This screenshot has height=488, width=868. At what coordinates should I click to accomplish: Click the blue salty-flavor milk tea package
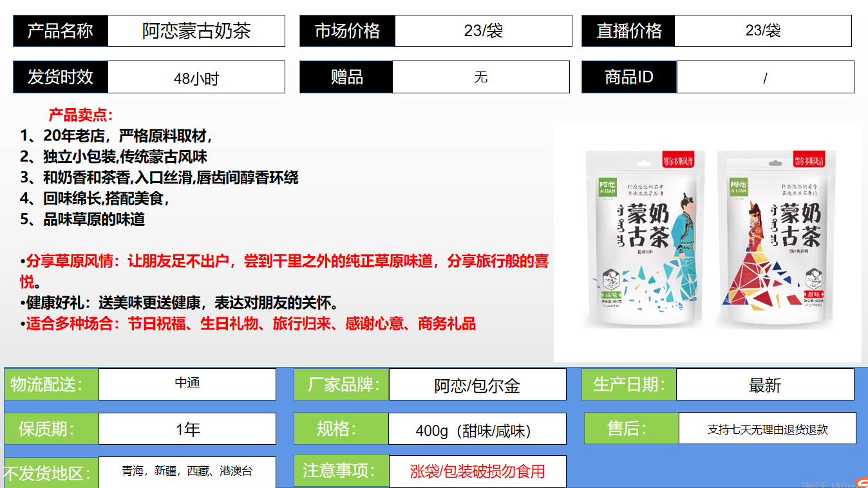click(x=645, y=237)
